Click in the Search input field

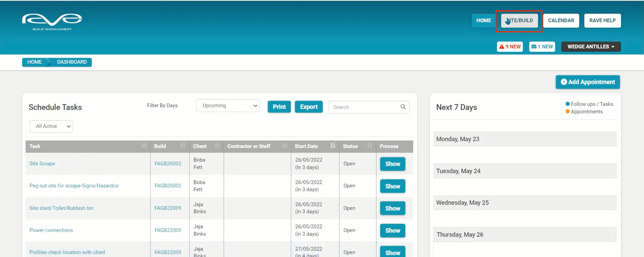(364, 107)
